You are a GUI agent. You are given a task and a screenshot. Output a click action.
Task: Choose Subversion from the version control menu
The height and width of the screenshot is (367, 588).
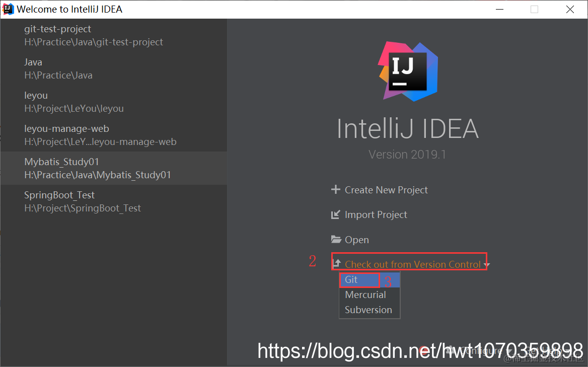click(x=370, y=310)
